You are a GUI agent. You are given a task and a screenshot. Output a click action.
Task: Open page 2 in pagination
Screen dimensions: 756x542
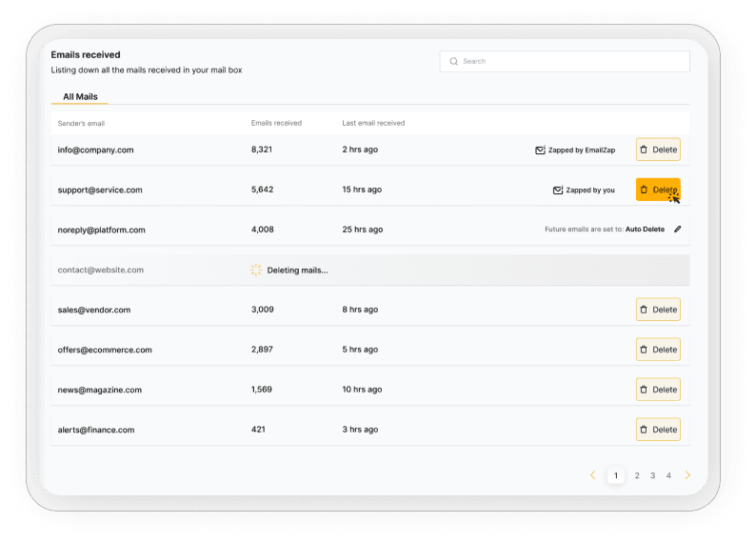[637, 475]
